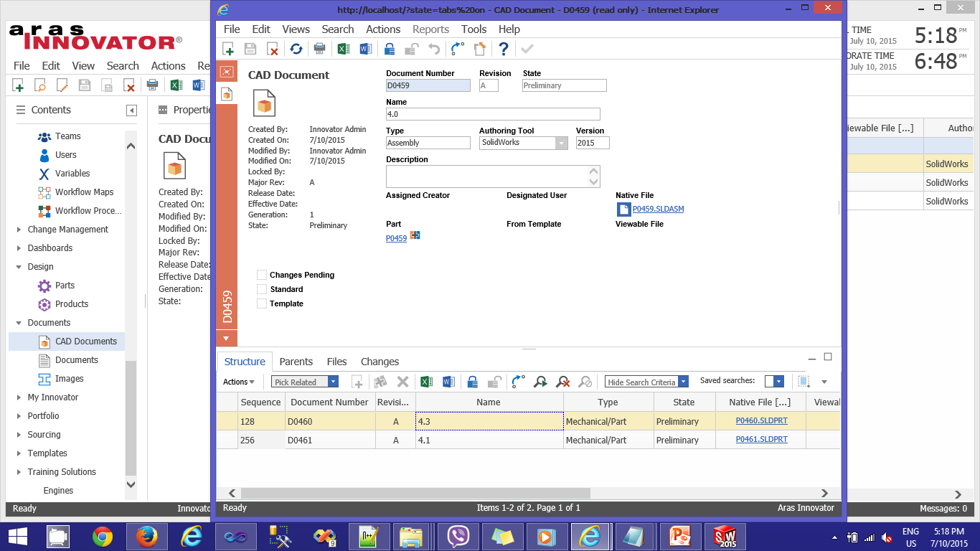Screen dimensions: 980x551
Task: Click the blue Lock icon in top toolbar
Action: click(x=389, y=49)
